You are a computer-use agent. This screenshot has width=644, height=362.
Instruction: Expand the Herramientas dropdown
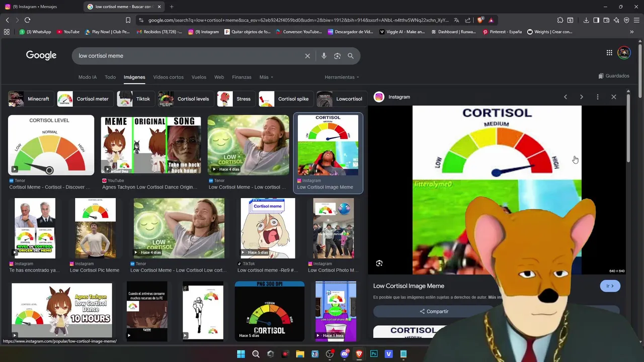pyautogui.click(x=342, y=77)
